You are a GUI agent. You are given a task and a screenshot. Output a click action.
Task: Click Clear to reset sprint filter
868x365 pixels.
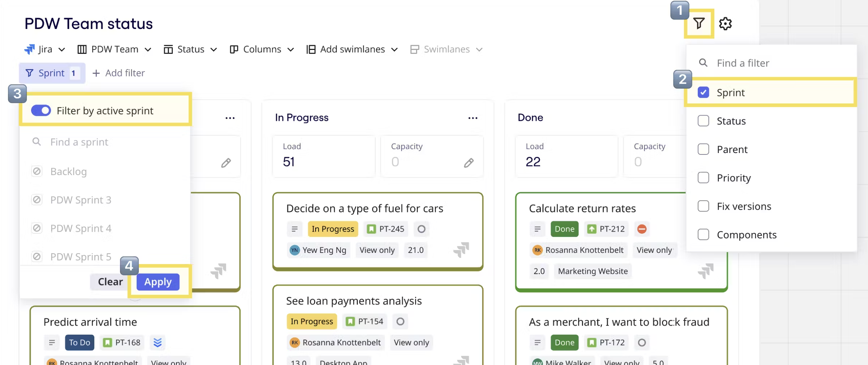click(x=110, y=282)
